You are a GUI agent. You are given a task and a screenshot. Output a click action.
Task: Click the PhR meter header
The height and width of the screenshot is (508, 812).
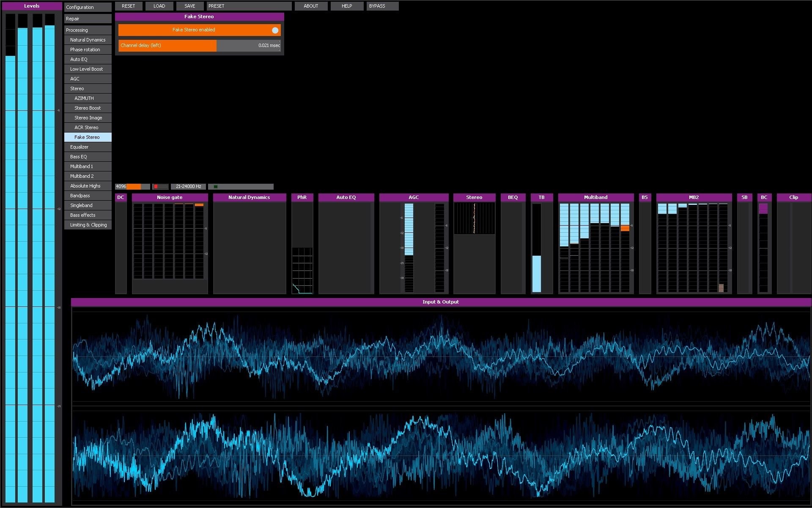pos(302,198)
